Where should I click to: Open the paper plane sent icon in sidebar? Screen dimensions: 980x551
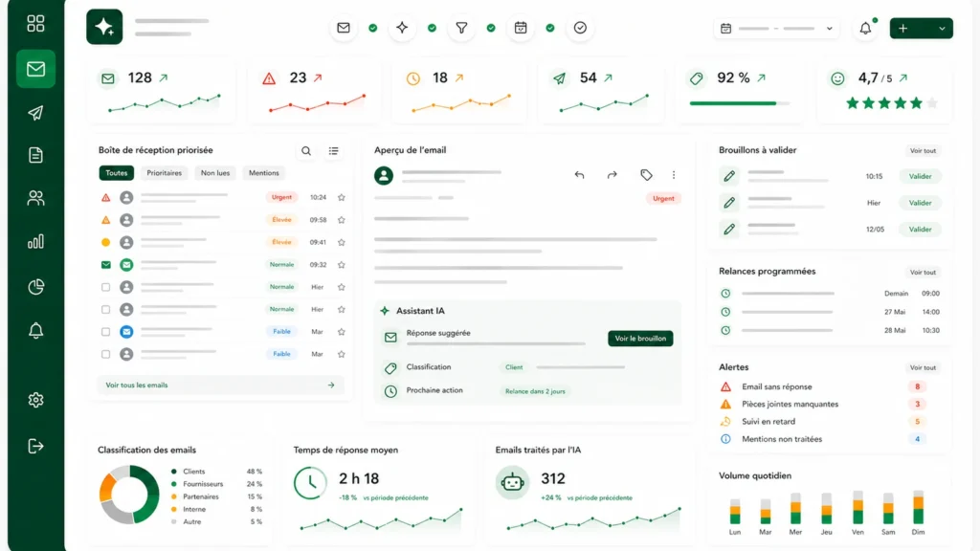click(35, 113)
